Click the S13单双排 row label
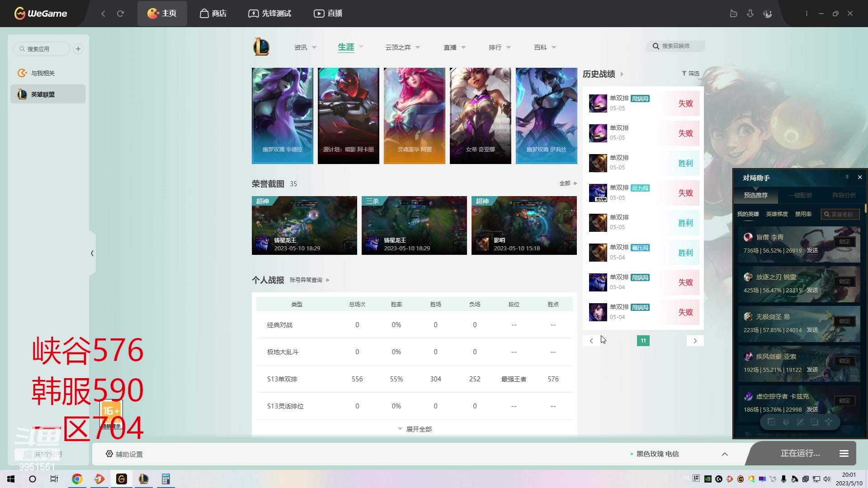This screenshot has height=488, width=868. (282, 379)
